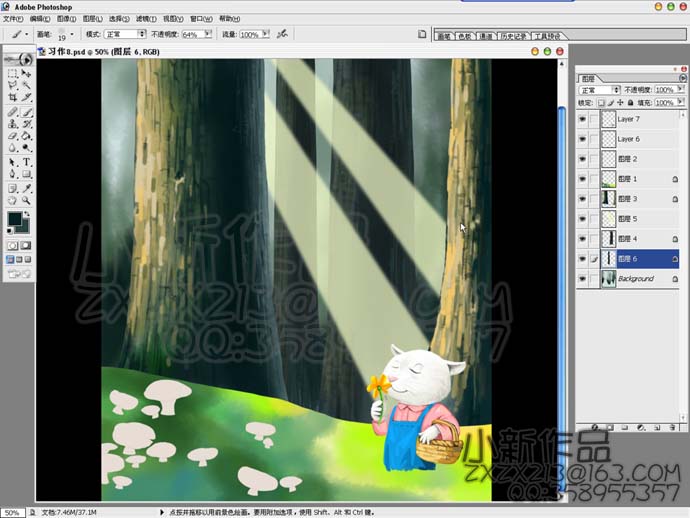
Task: Open layers panel flyout menu arrow
Action: pyautogui.click(x=683, y=78)
